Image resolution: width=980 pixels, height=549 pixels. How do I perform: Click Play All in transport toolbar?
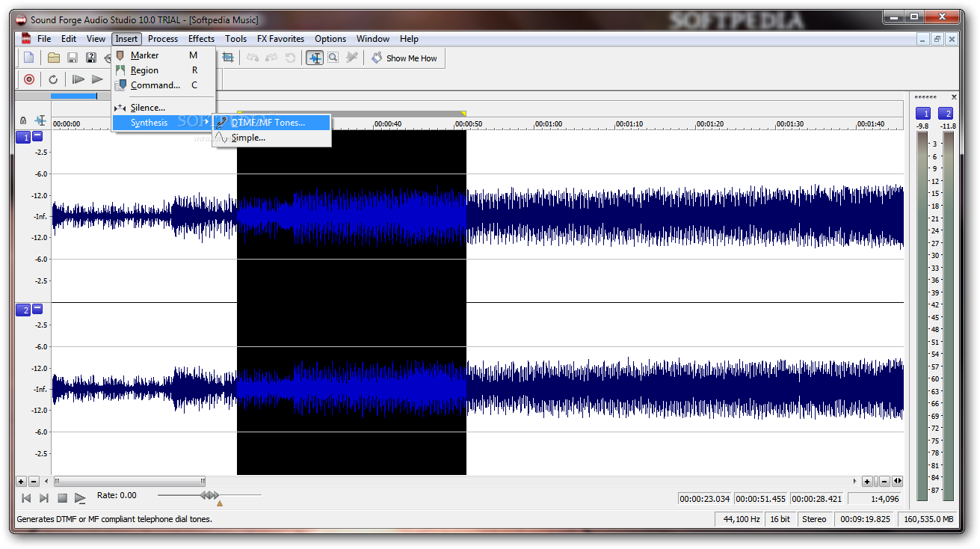coord(78,79)
